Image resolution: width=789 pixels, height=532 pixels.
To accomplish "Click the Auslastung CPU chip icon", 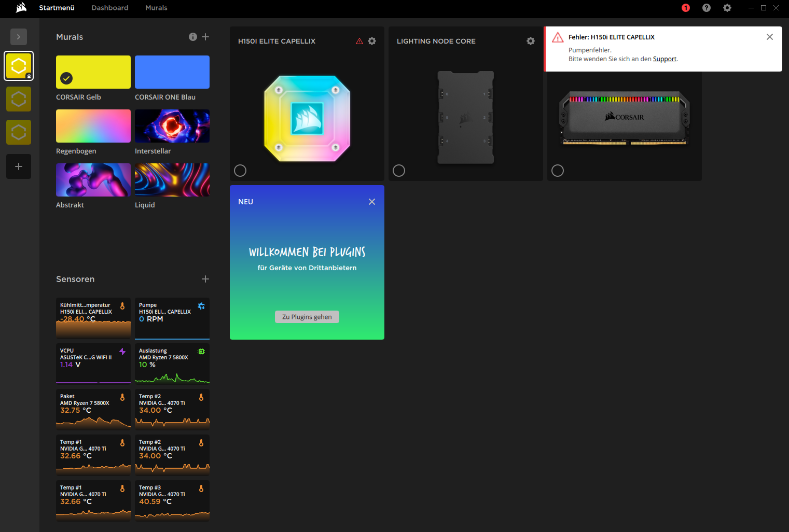I will click(201, 352).
